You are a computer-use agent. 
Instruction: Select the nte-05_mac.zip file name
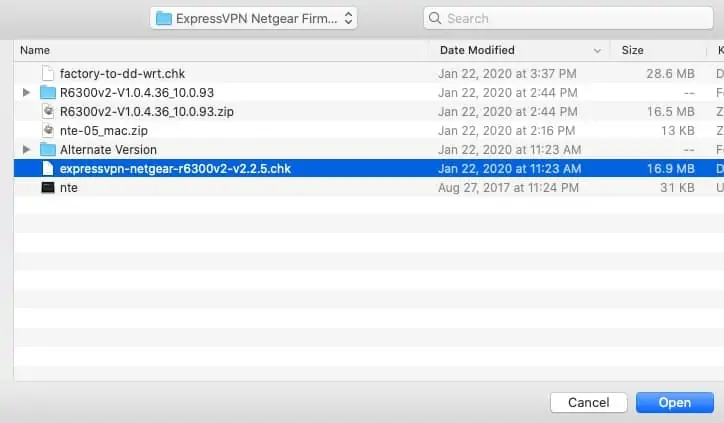click(x=104, y=131)
